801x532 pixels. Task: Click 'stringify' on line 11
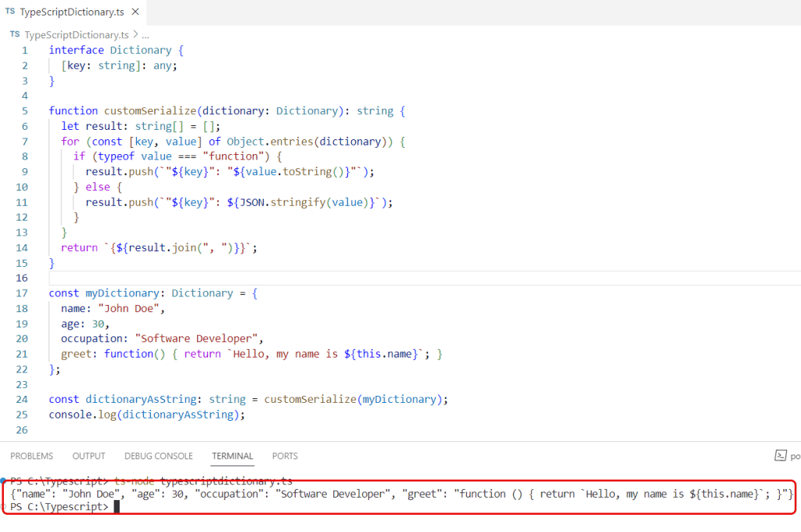point(298,203)
